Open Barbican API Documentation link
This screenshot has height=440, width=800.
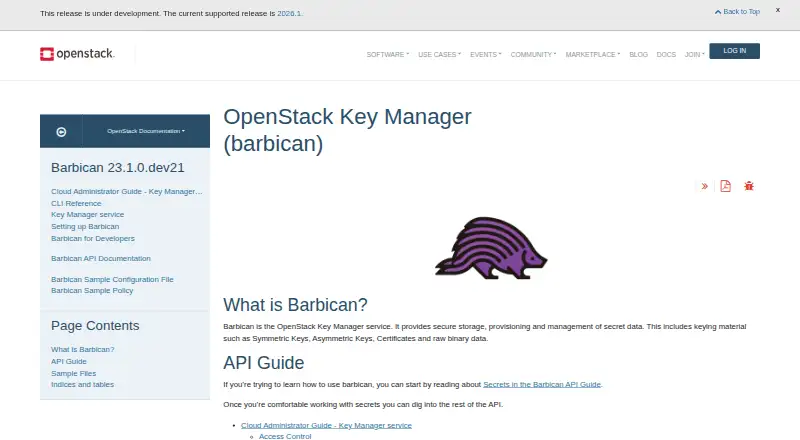tap(101, 258)
